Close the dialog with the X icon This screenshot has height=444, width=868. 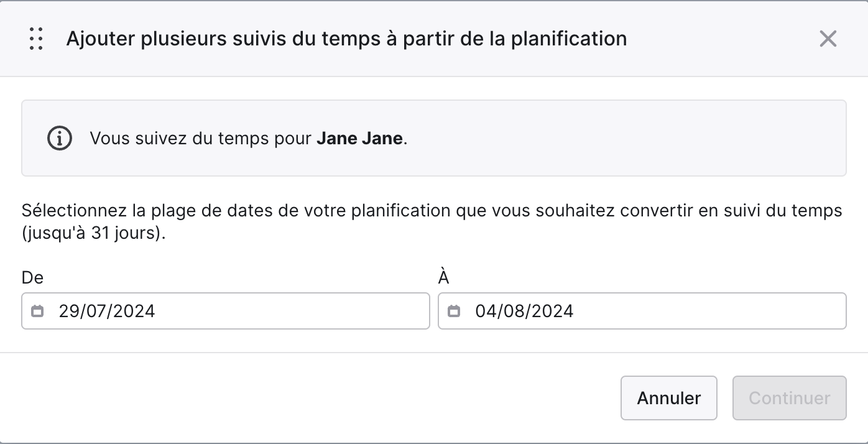click(828, 39)
